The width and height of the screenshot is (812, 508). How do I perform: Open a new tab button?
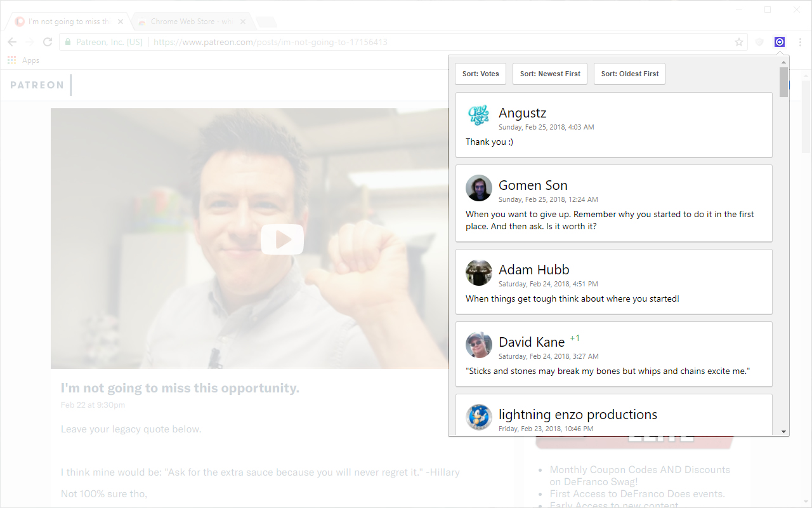click(x=266, y=22)
